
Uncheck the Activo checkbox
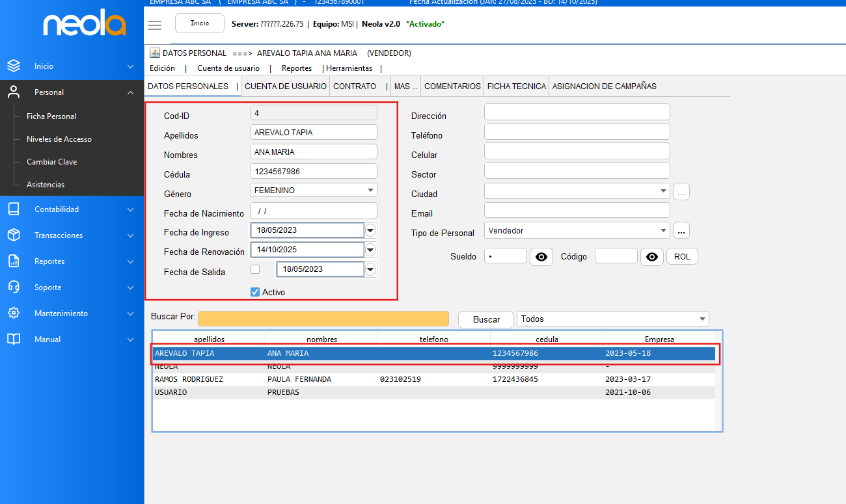click(255, 292)
